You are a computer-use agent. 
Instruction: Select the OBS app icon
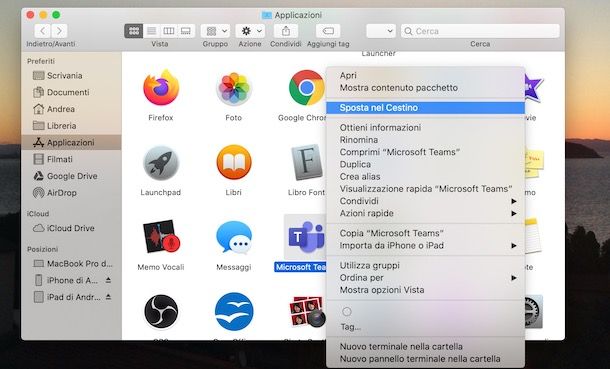161,311
